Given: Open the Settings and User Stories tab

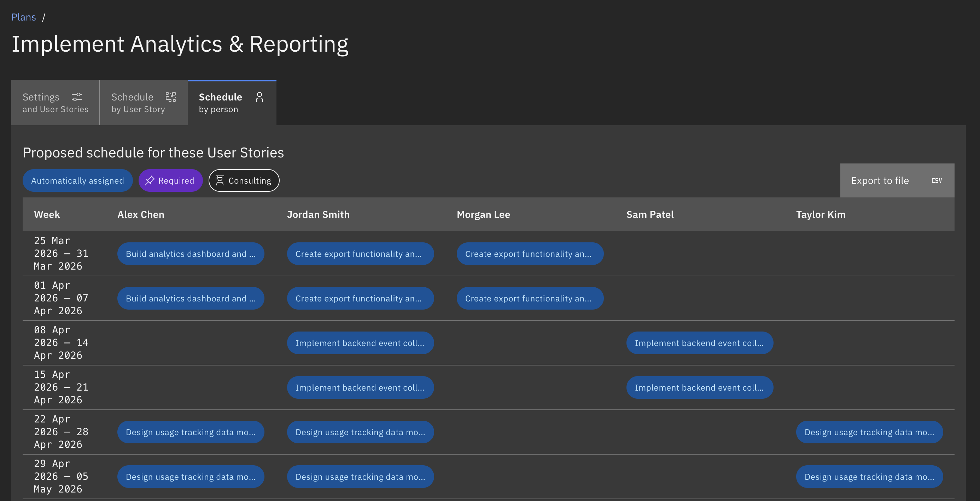Looking at the screenshot, I should click(56, 103).
